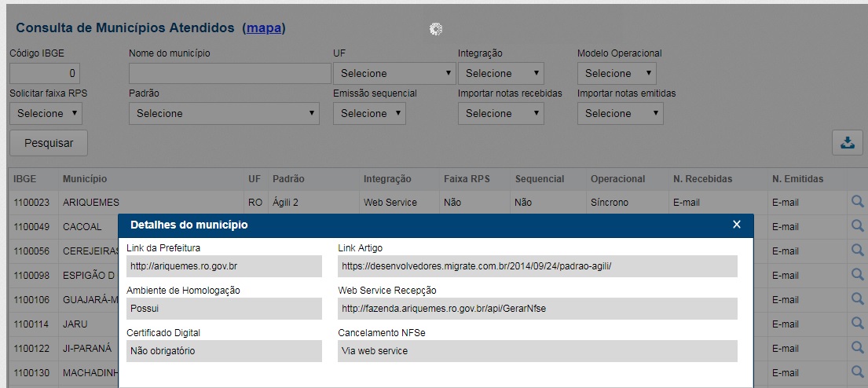Open details magnifier for JARU row

857,324
